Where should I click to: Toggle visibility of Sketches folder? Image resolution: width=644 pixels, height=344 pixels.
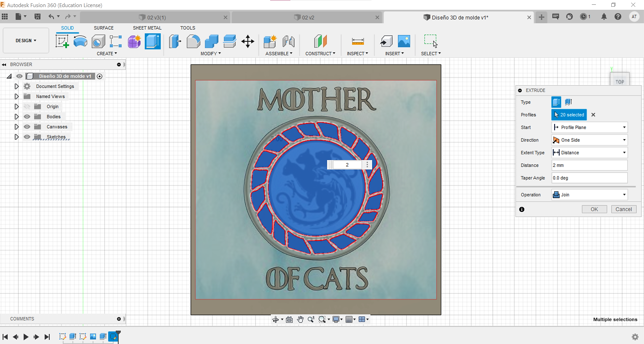tap(27, 137)
